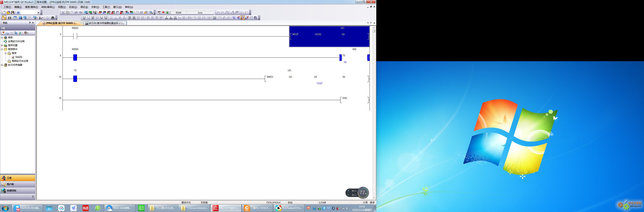The width and height of the screenshot is (644, 212).
Task: Click the Copy icon in toolbar
Action: point(67,13)
